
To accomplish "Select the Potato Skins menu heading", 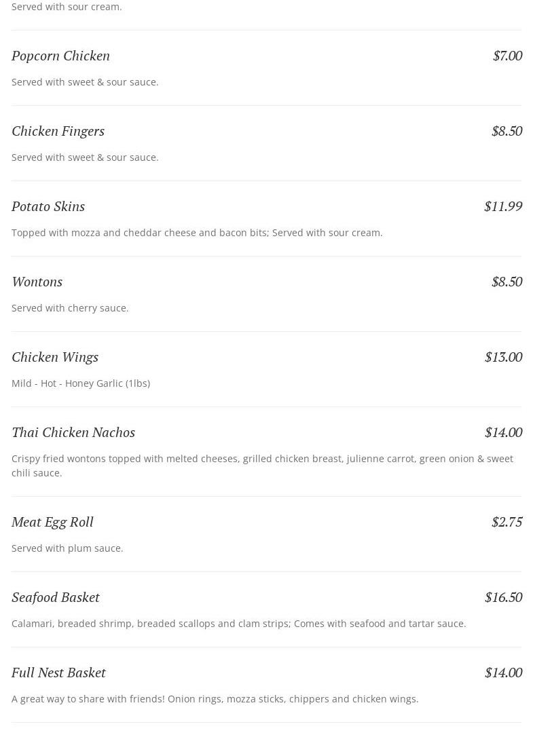I will coord(48,206).
